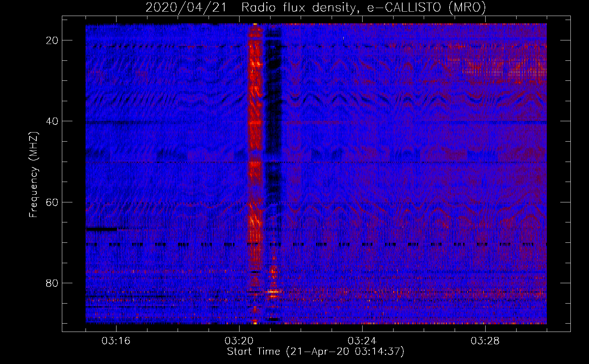Click the y-axis tick label '20'
589x364 pixels.
point(52,40)
